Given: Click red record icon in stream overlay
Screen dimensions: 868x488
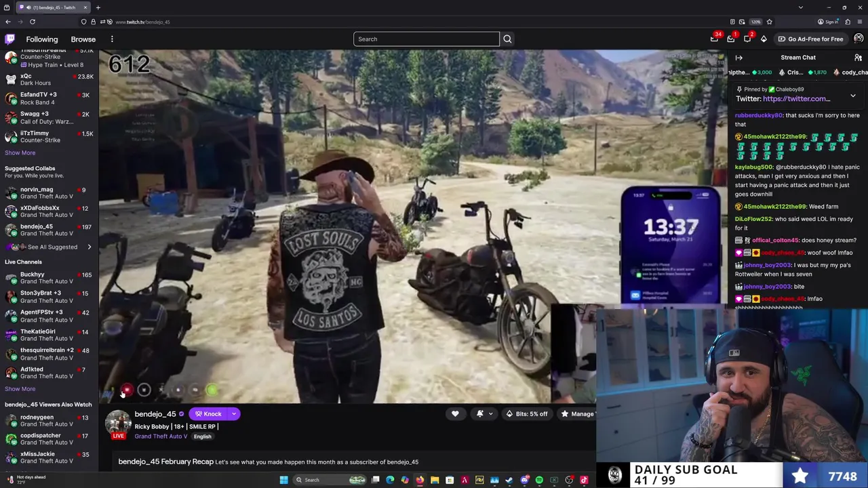Looking at the screenshot, I should [x=127, y=390].
